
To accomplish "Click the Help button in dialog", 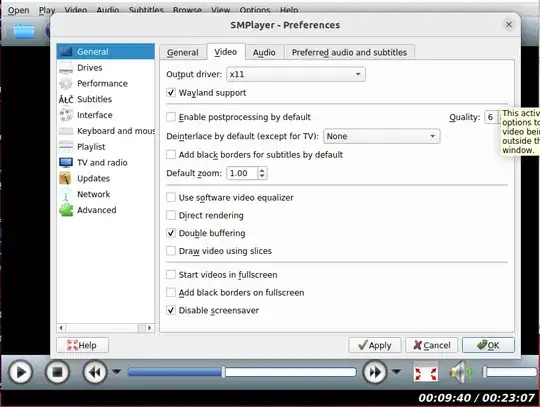I will point(82,345).
